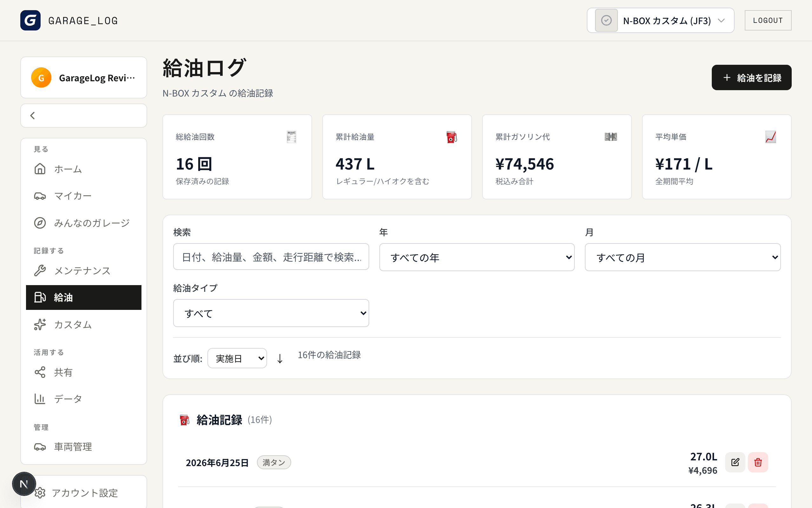Open 車両管理 page

click(83, 447)
